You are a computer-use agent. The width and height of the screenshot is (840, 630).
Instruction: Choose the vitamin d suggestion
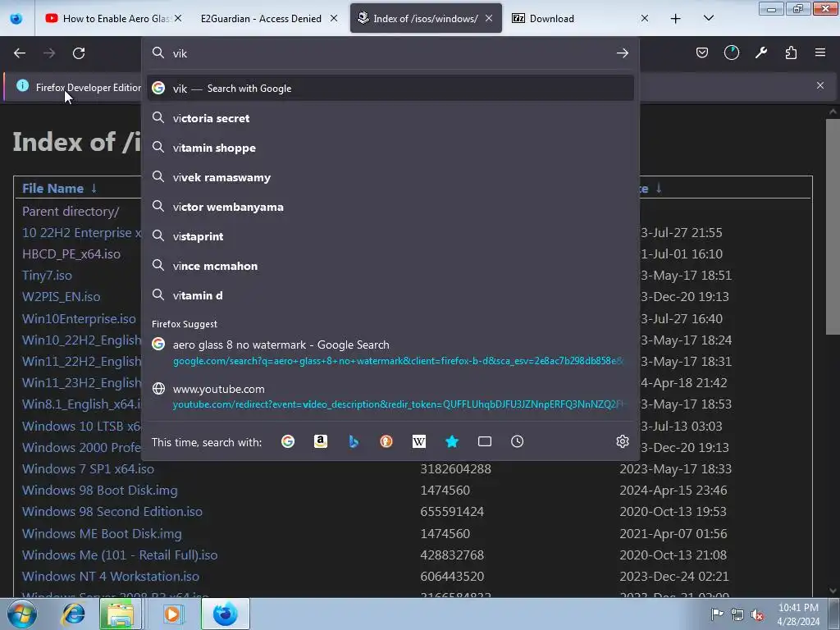click(390, 294)
